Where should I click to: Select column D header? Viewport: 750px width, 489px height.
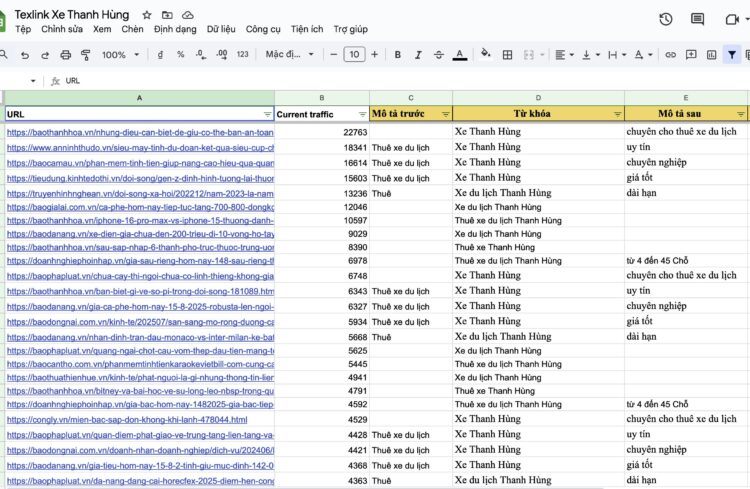click(x=538, y=98)
